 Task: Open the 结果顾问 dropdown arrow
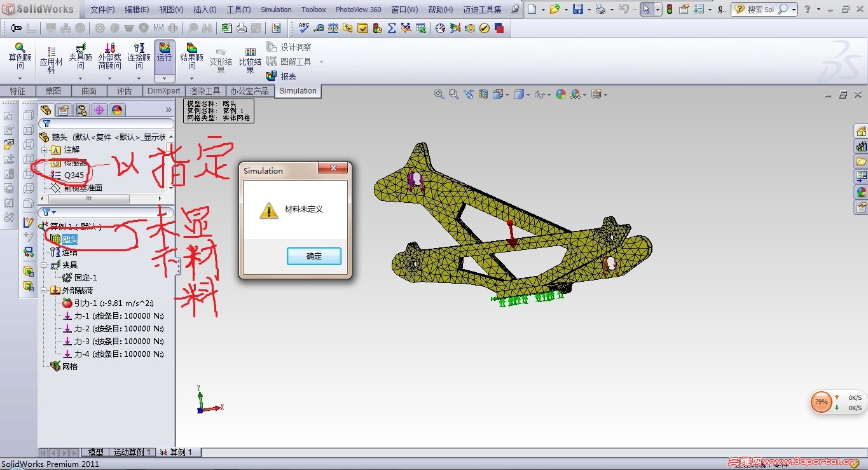(x=191, y=79)
